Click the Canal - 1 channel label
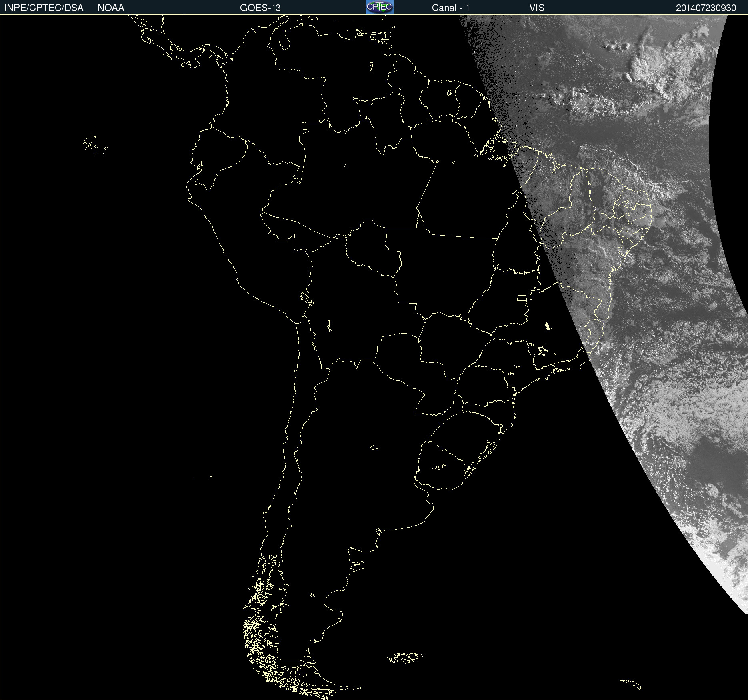This screenshot has height=700, width=748. [450, 8]
